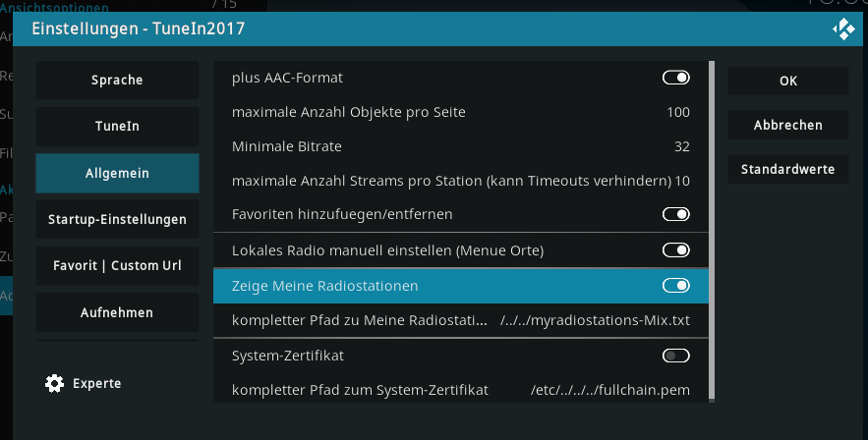Image resolution: width=868 pixels, height=440 pixels.
Task: Select the Allgemein category
Action: (x=117, y=173)
